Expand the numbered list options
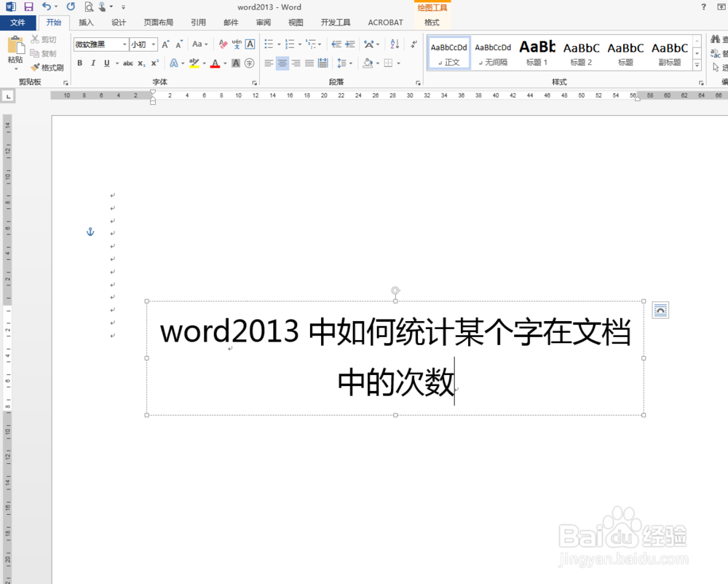The image size is (728, 584). click(x=300, y=44)
